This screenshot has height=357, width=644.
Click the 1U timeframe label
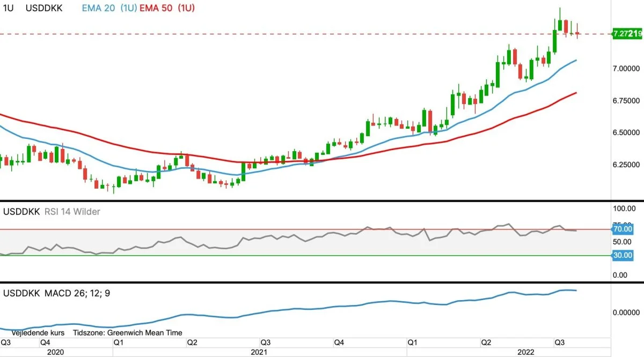click(x=8, y=8)
